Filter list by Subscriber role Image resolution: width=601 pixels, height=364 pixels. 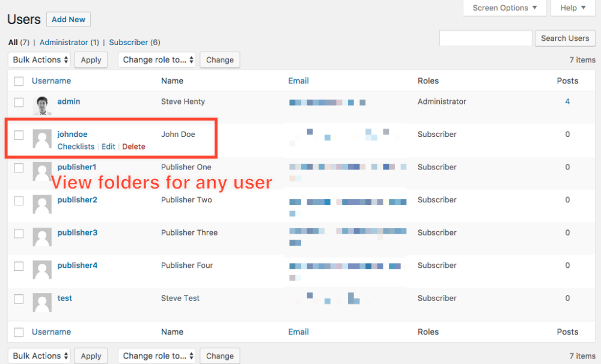[129, 43]
